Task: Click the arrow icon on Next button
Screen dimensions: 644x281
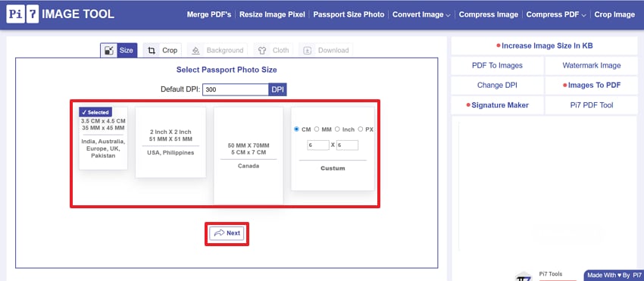Action: point(219,233)
